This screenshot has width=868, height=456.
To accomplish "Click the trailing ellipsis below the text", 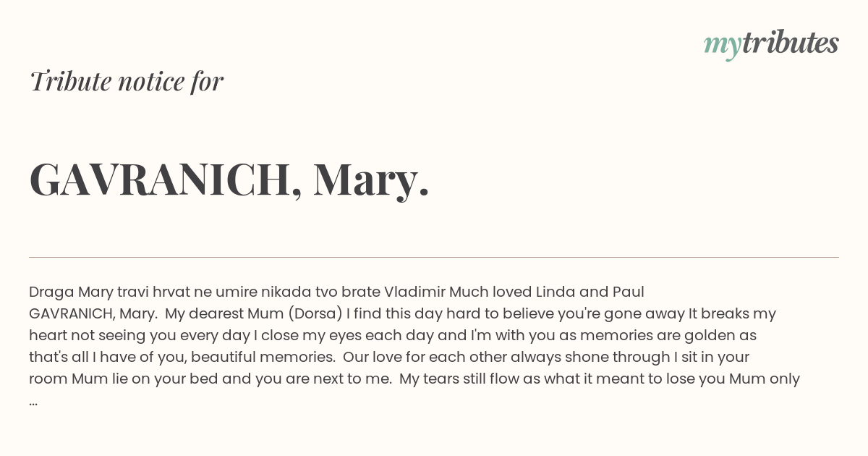I will tap(33, 402).
